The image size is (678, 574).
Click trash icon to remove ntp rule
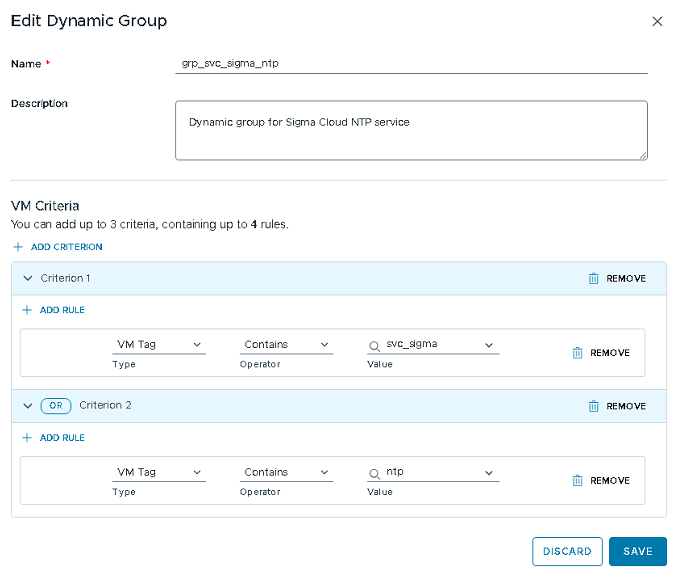577,481
